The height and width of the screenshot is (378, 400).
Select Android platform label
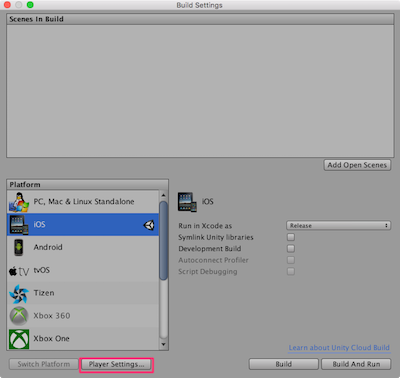click(x=48, y=247)
